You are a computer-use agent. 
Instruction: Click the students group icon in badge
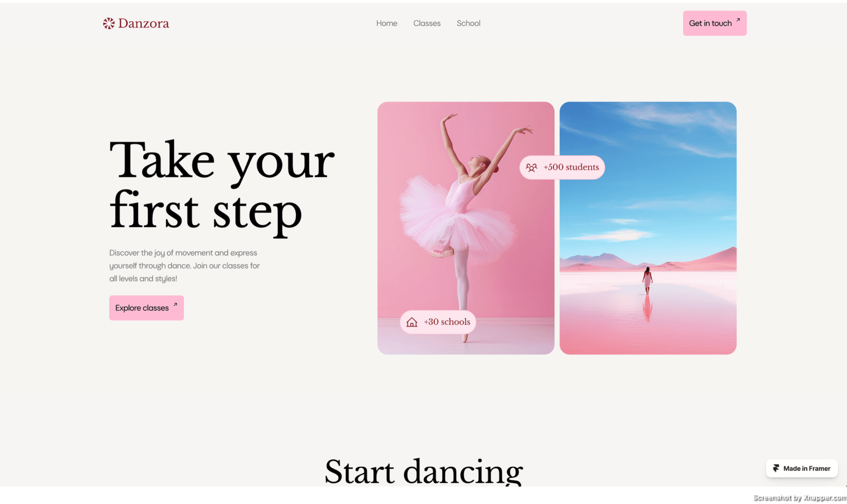(x=531, y=167)
